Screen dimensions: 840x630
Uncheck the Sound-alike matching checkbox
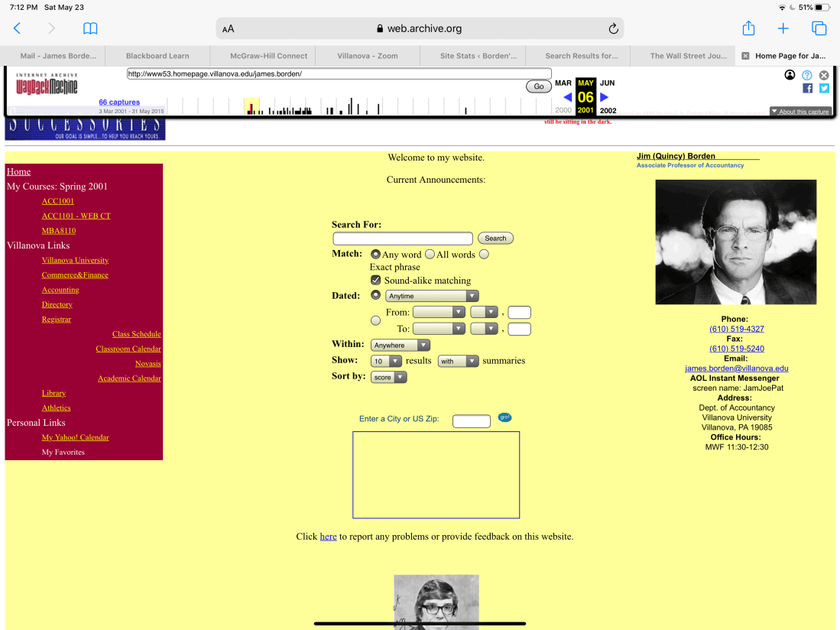375,280
